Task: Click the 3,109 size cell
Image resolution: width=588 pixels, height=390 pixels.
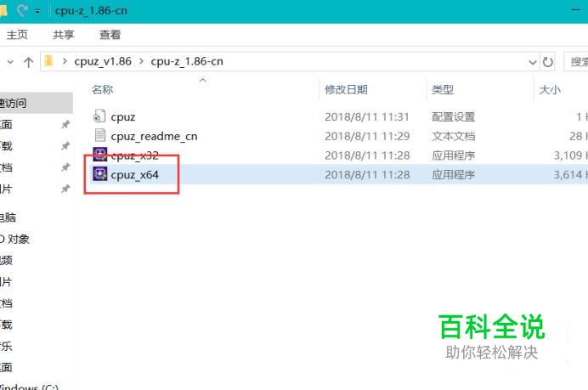Action: point(570,155)
